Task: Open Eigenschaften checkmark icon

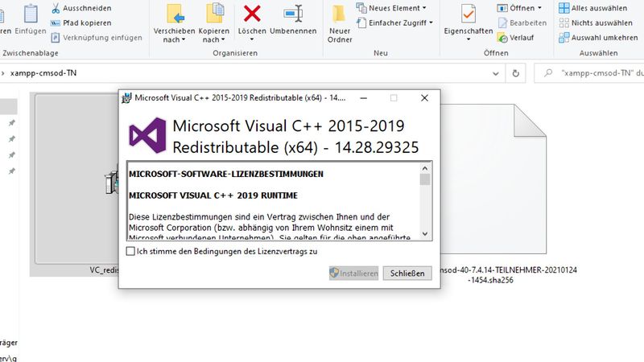Action: pos(469,14)
